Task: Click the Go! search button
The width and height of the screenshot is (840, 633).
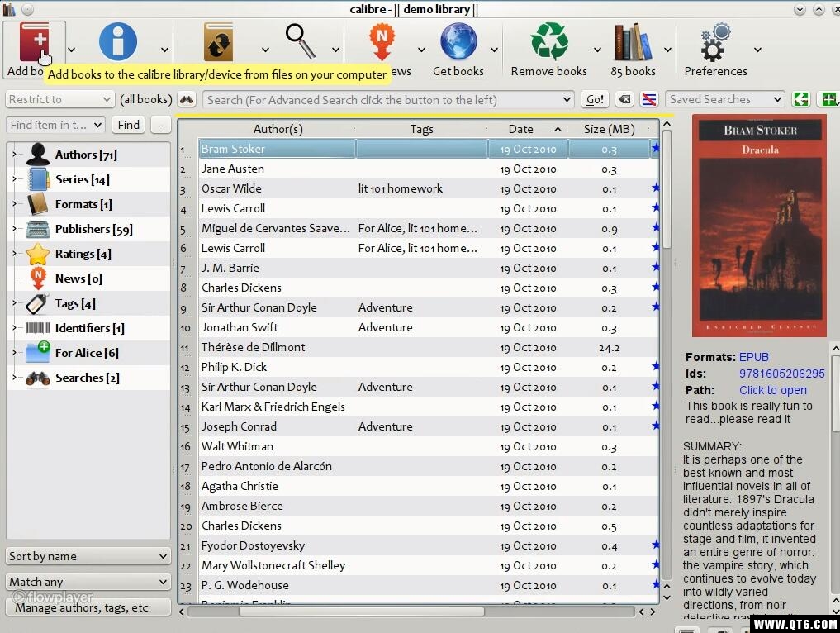Action: click(595, 100)
